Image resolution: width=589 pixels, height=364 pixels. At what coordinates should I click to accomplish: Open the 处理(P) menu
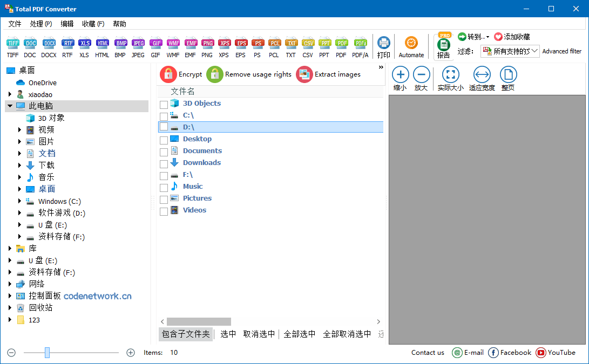coord(40,23)
